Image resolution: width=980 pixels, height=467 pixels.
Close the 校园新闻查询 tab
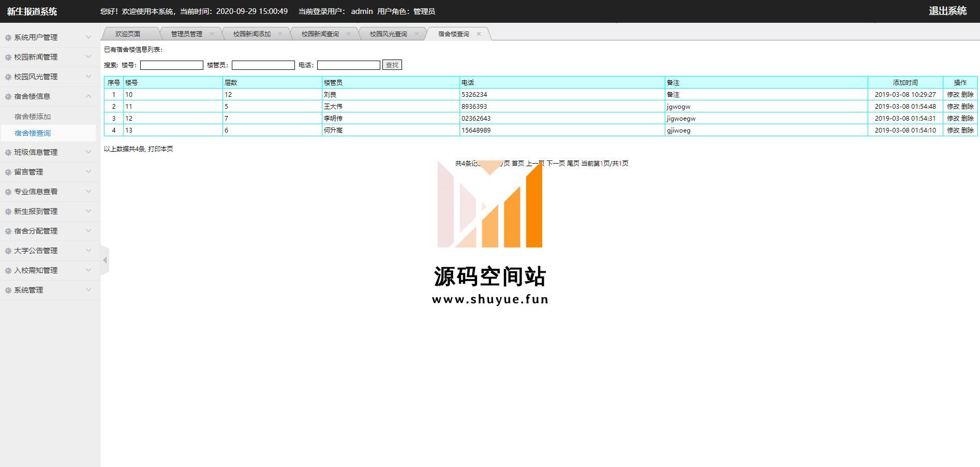coord(348,34)
